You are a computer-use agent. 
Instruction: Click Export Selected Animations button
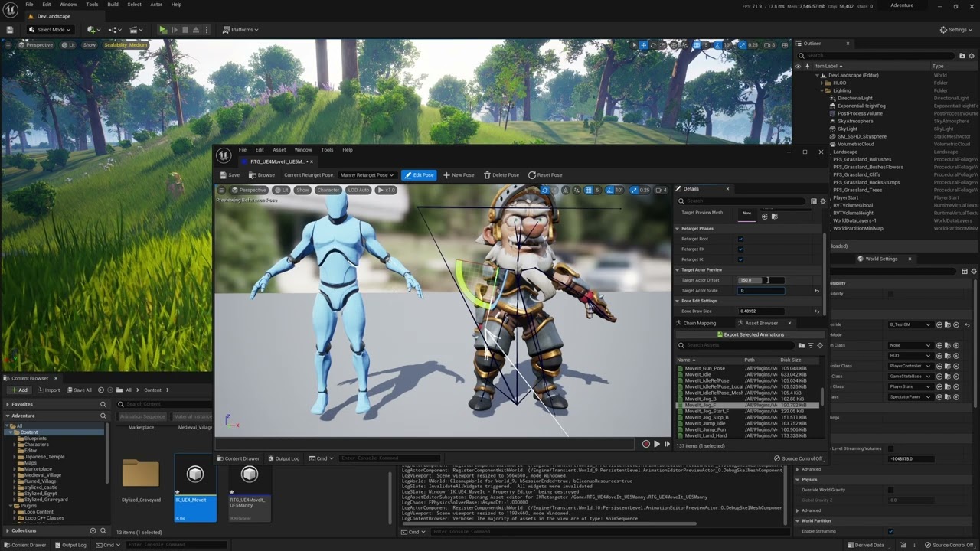click(x=750, y=334)
